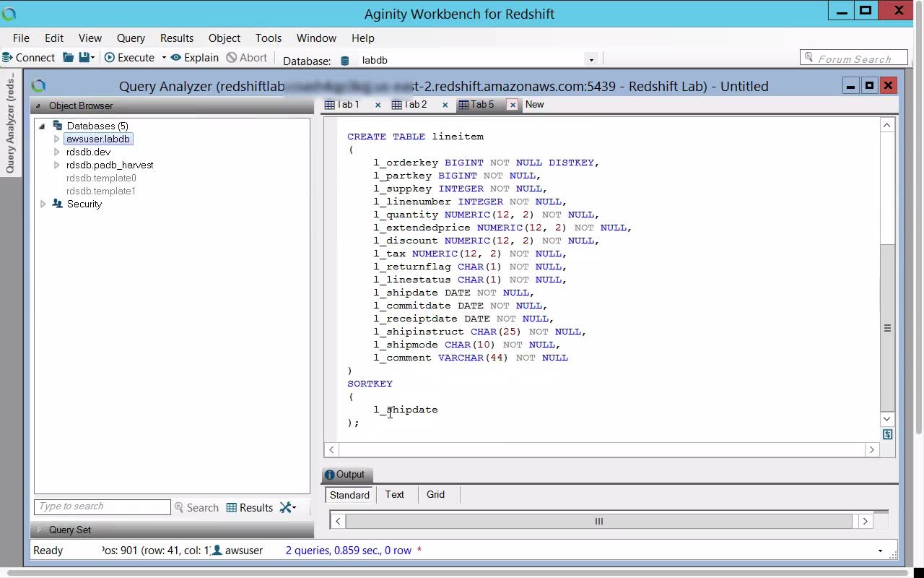Image resolution: width=924 pixels, height=578 pixels.
Task: Open the Execute options dropdown arrow
Action: [x=164, y=58]
